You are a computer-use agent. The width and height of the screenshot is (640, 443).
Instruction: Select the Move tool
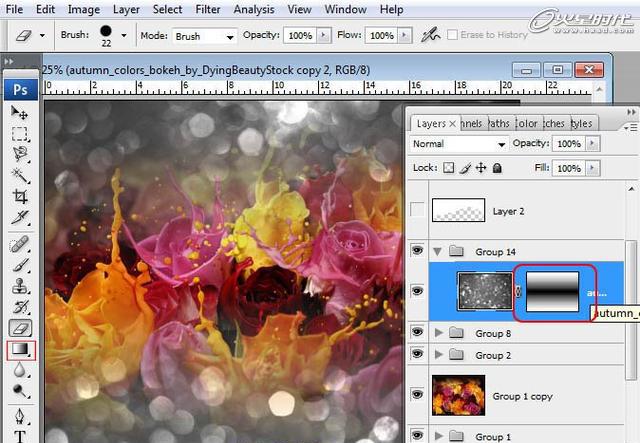pos(19,112)
